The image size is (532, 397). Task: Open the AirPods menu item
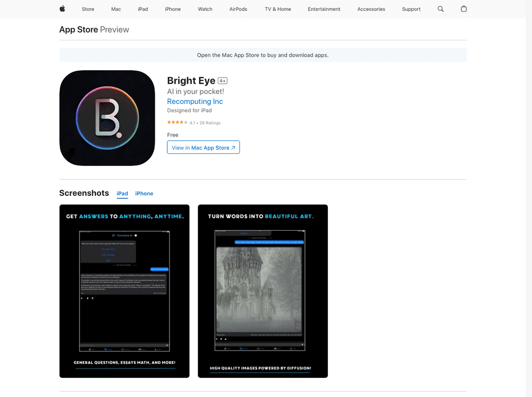tap(238, 9)
